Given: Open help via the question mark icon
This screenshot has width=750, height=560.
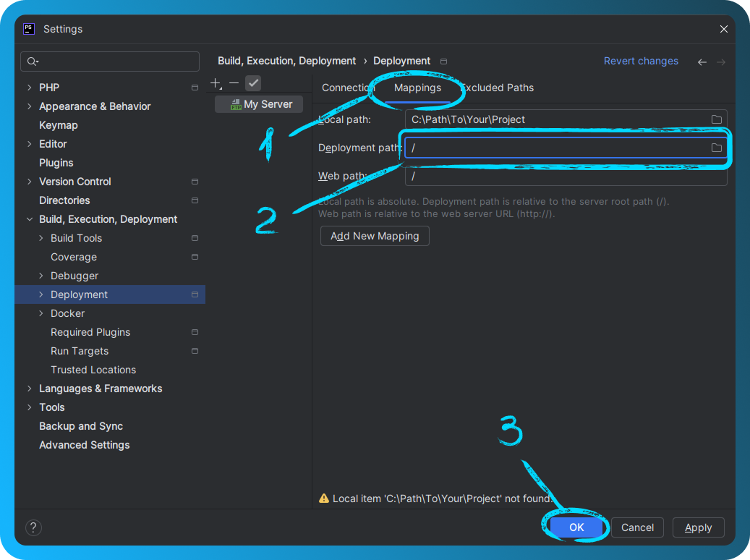Looking at the screenshot, I should click(33, 527).
